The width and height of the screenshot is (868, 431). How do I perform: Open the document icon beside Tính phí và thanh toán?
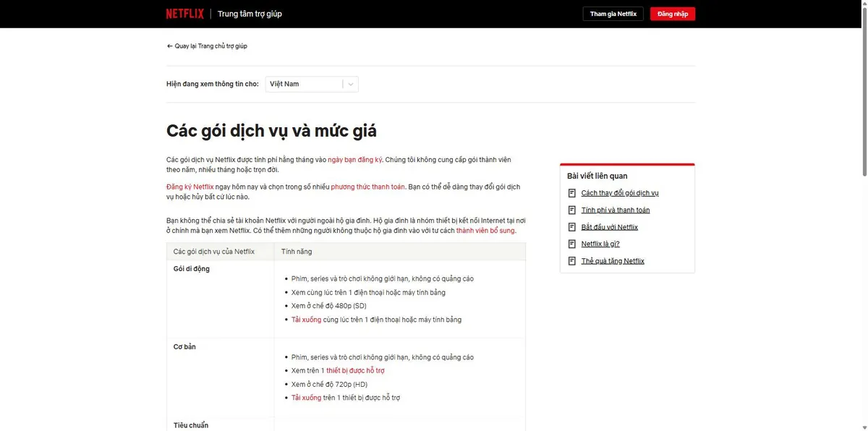(x=572, y=210)
